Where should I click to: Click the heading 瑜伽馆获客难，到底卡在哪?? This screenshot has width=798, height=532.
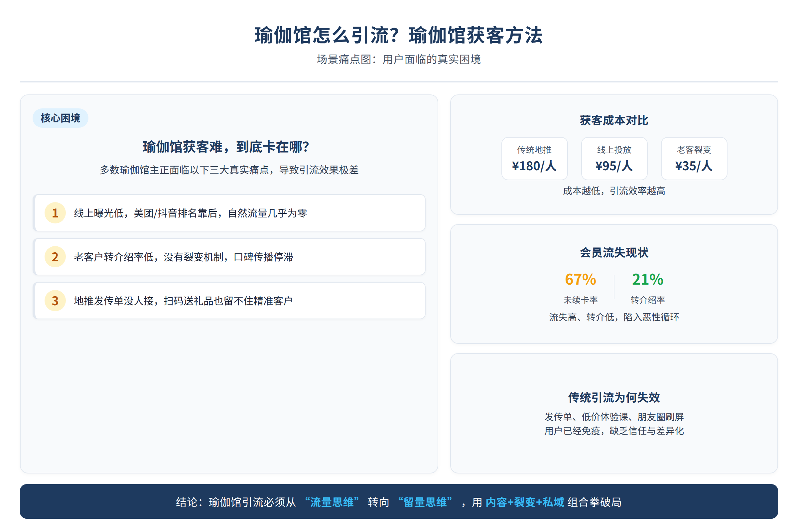[226, 147]
